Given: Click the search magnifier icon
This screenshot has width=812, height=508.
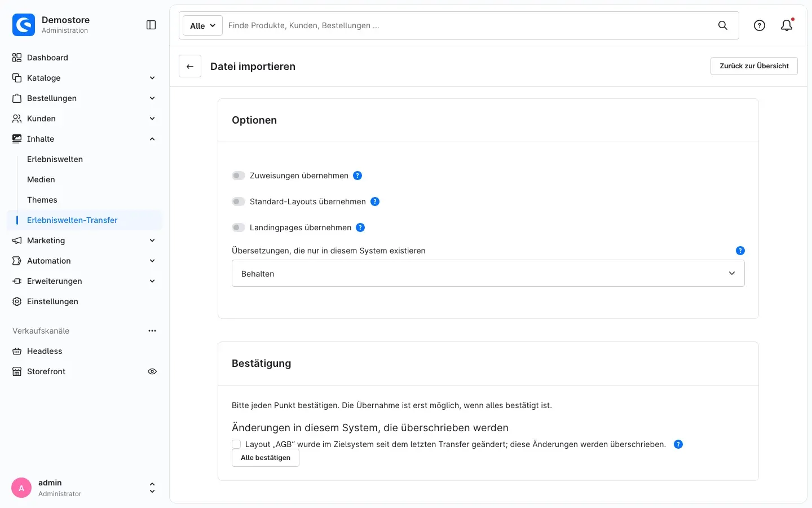Looking at the screenshot, I should tap(723, 25).
